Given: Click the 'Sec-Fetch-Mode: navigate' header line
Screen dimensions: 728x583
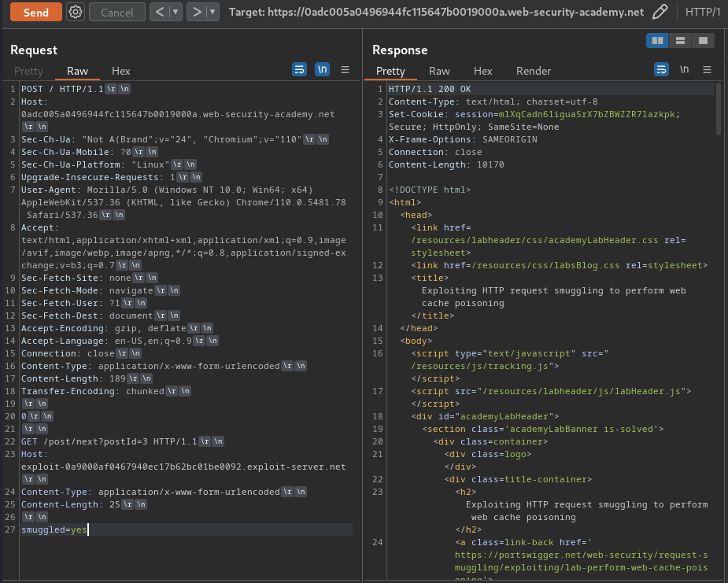Looking at the screenshot, I should (x=87, y=290).
